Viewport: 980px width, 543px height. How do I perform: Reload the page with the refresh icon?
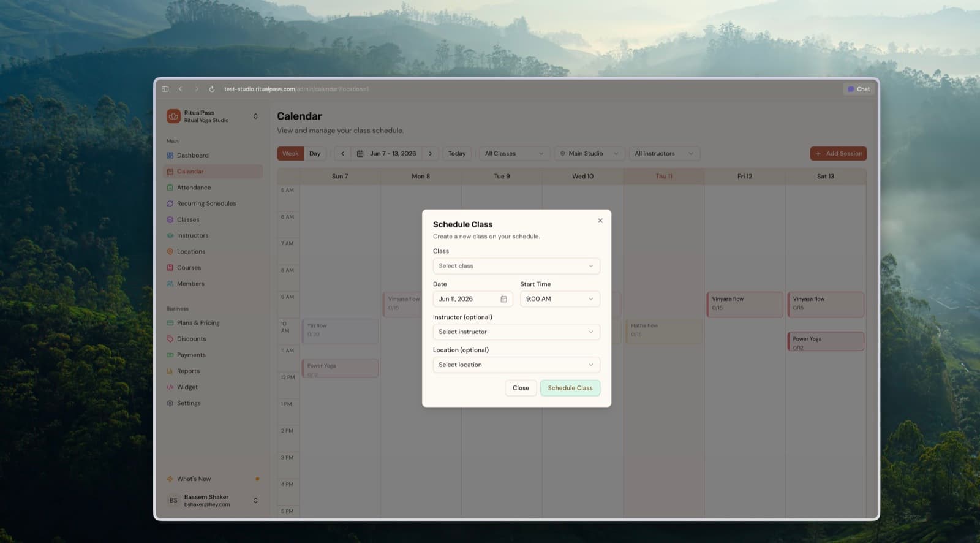coord(212,89)
